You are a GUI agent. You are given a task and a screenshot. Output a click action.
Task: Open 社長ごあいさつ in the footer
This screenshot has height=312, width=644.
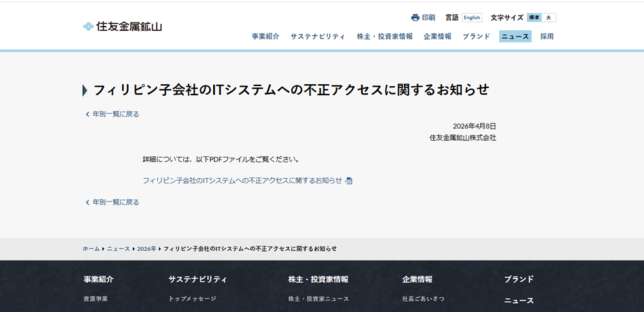point(423,298)
